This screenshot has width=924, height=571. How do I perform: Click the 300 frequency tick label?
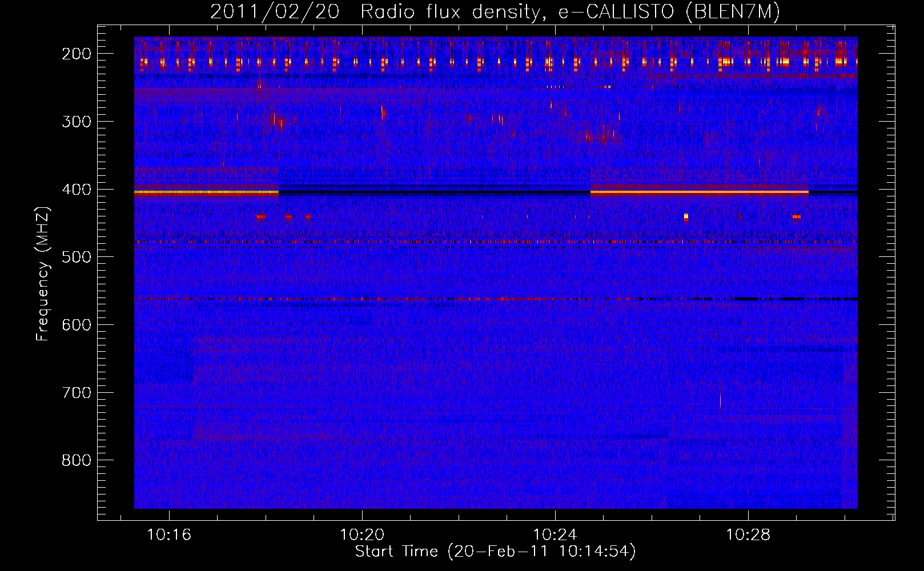click(77, 122)
